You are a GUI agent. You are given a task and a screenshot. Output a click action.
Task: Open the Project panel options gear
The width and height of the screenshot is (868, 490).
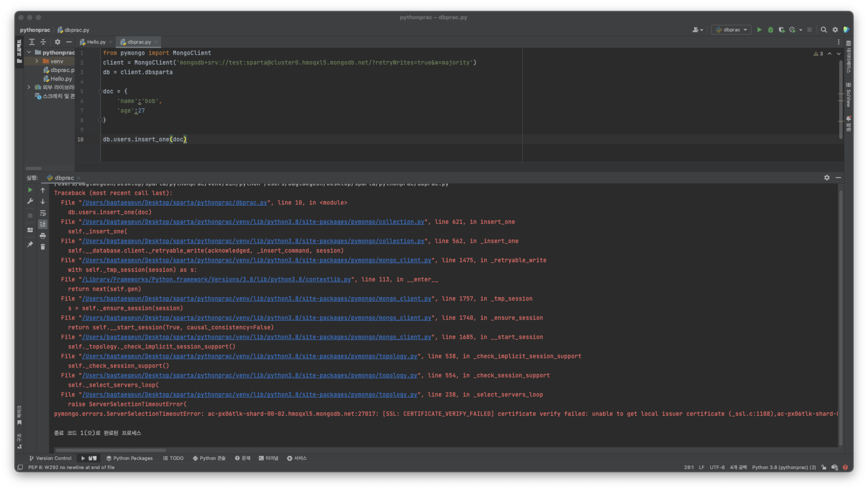[x=58, y=42]
